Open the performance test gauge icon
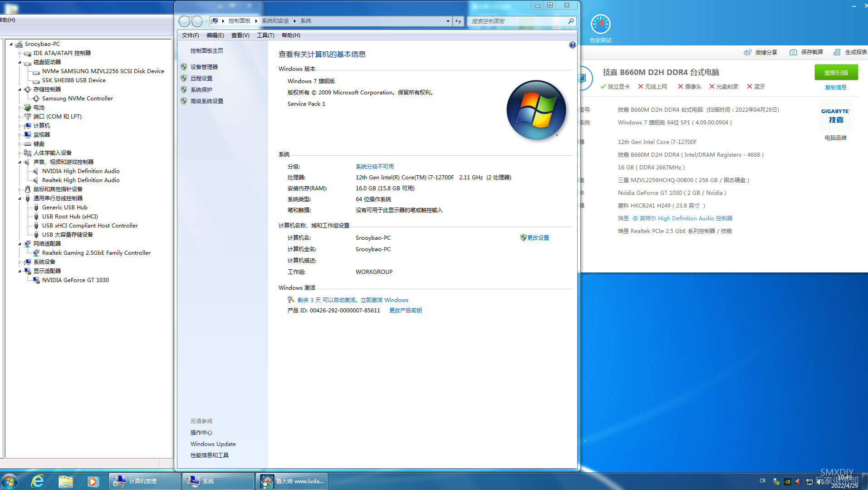Screen dimensions: 868x490 pyautogui.click(x=601, y=24)
